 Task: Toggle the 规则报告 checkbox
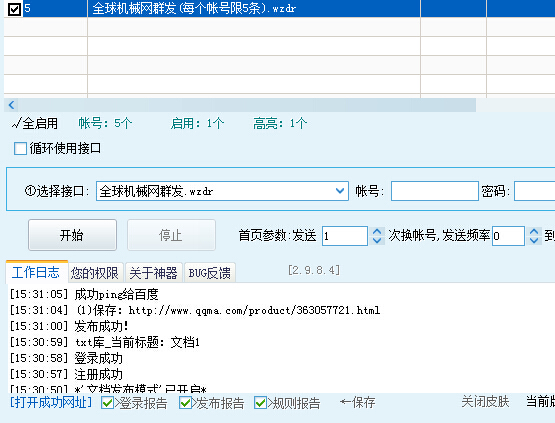click(x=261, y=403)
